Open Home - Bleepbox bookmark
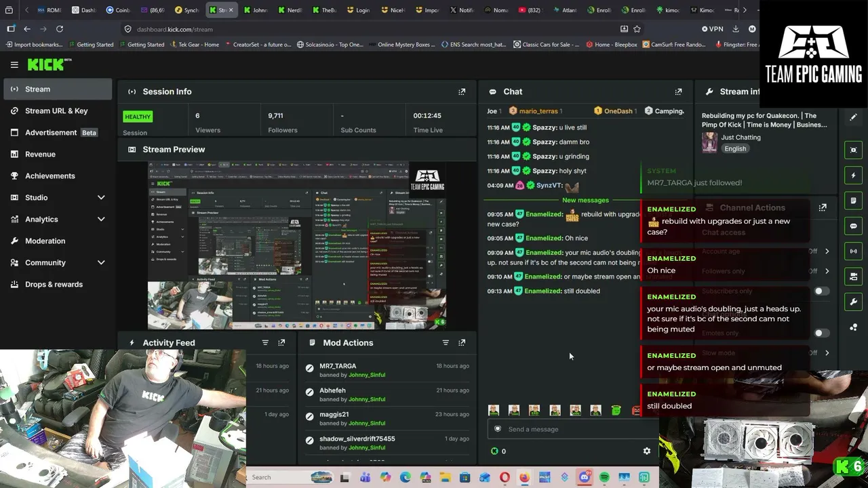 pos(611,45)
